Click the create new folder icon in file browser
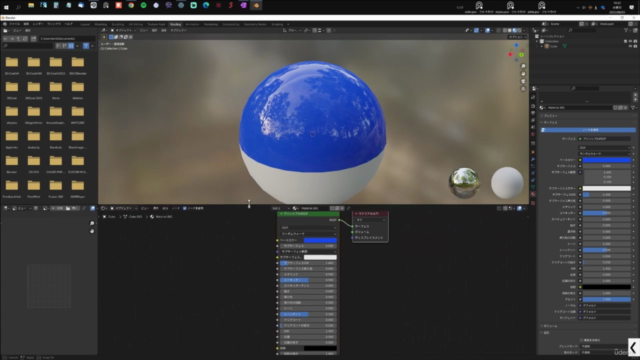 33,38
